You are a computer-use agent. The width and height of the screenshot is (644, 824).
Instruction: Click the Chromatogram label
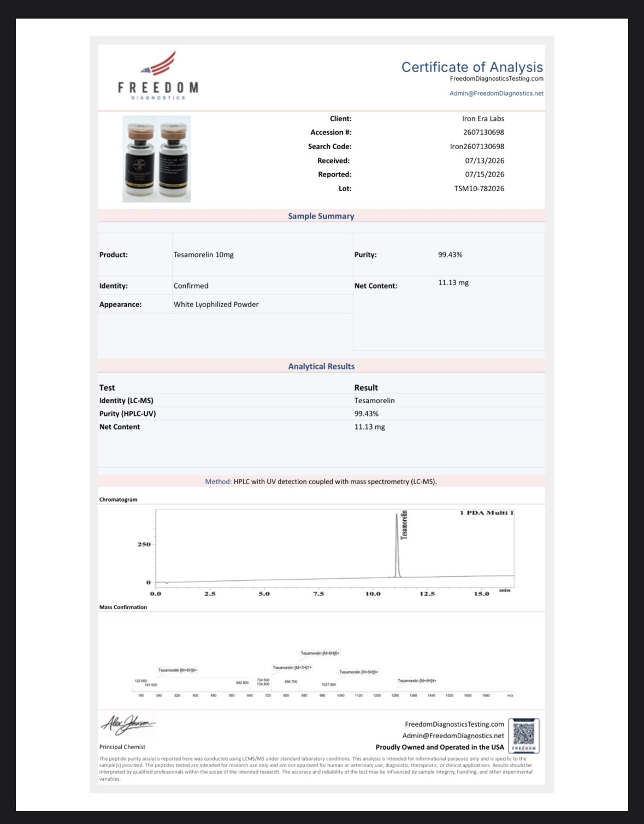click(118, 499)
